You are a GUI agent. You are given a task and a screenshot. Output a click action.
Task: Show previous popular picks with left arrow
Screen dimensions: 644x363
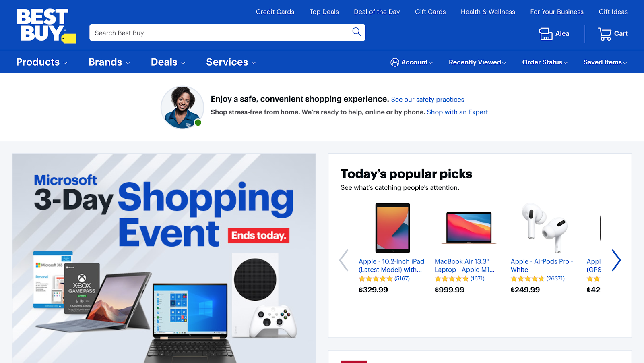344,260
